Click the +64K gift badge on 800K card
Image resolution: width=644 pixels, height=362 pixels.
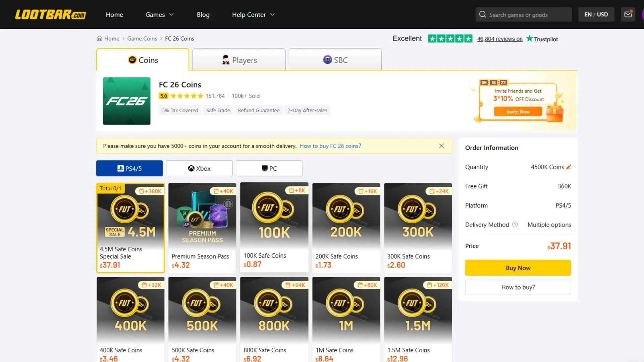pyautogui.click(x=295, y=285)
